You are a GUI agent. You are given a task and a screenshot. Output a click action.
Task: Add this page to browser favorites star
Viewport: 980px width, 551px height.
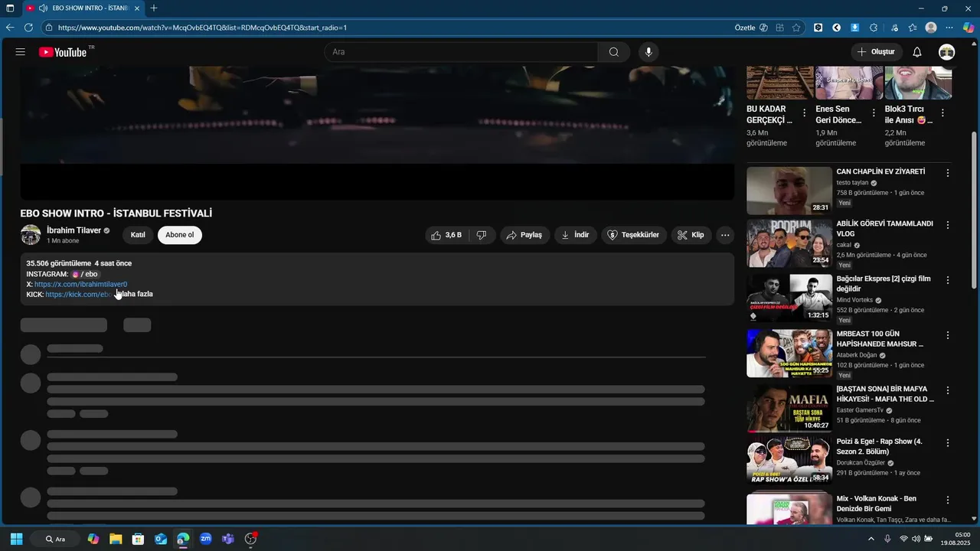point(796,28)
